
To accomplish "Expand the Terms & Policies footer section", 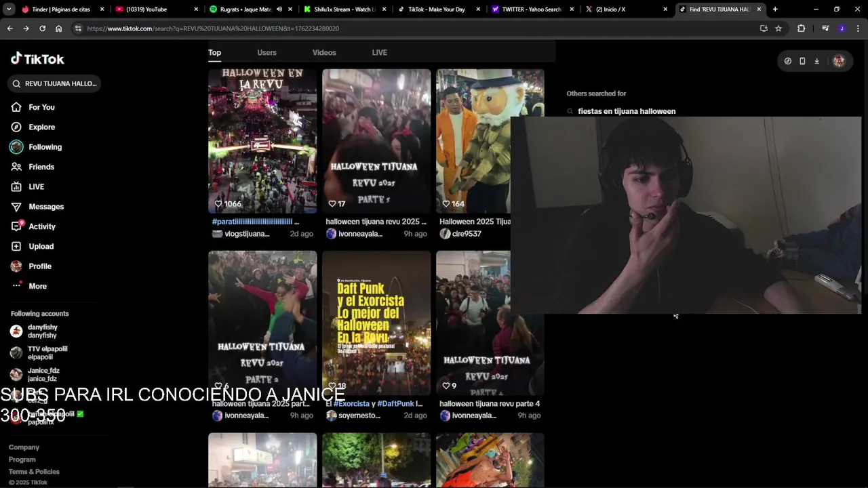I will [x=34, y=472].
